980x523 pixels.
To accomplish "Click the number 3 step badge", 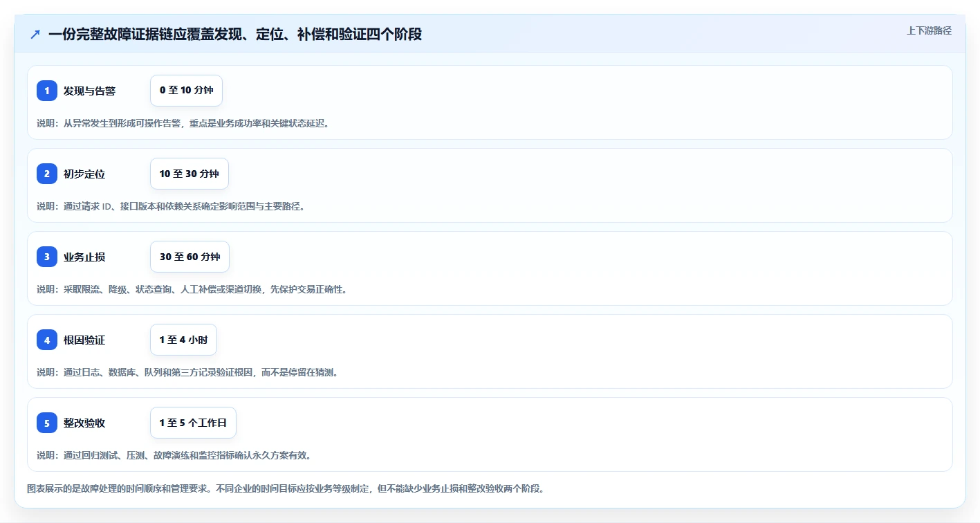I will coord(47,257).
